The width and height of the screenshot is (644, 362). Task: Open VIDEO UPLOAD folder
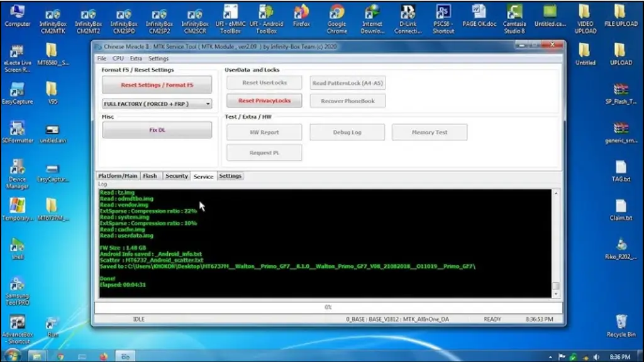pyautogui.click(x=586, y=19)
